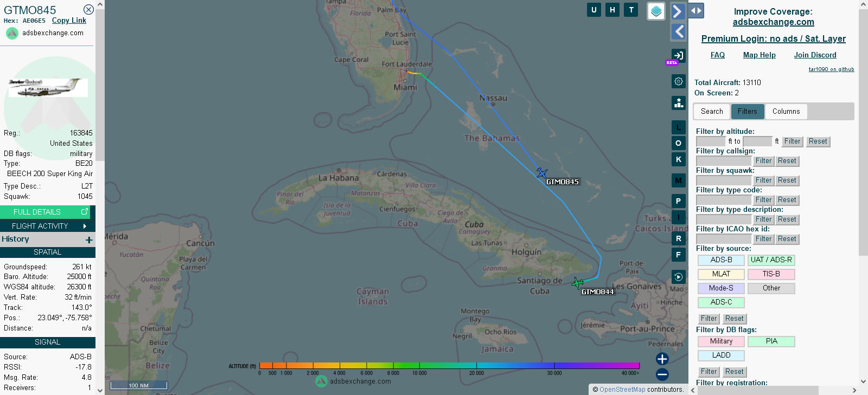
Task: Toggle the F map button
Action: 679,255
